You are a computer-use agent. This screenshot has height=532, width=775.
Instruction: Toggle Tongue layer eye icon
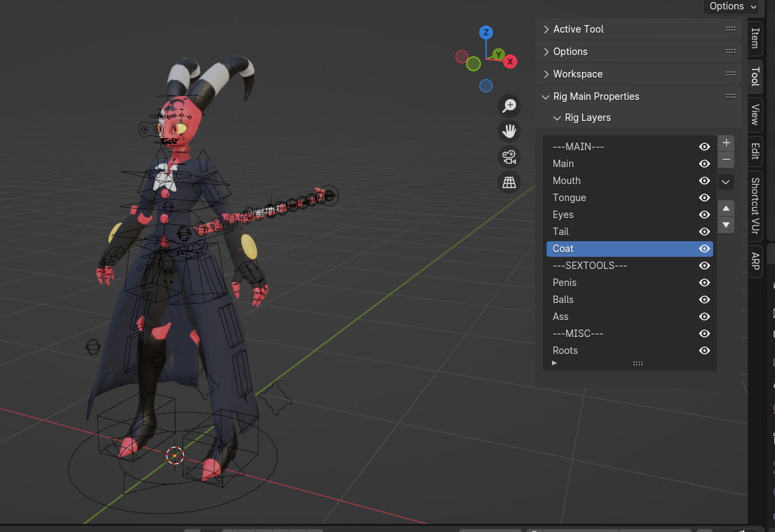pos(704,198)
